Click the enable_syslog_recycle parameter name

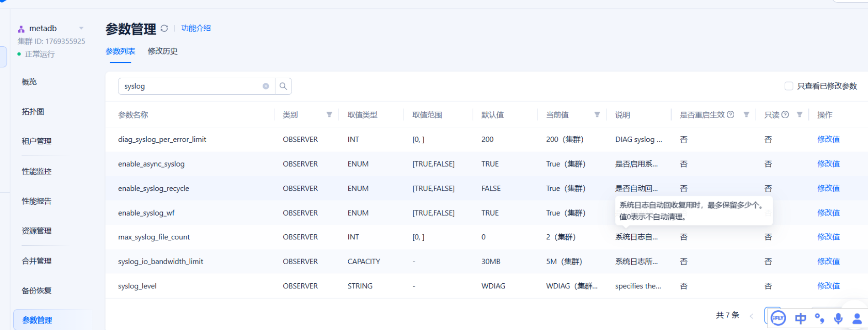[154, 188]
